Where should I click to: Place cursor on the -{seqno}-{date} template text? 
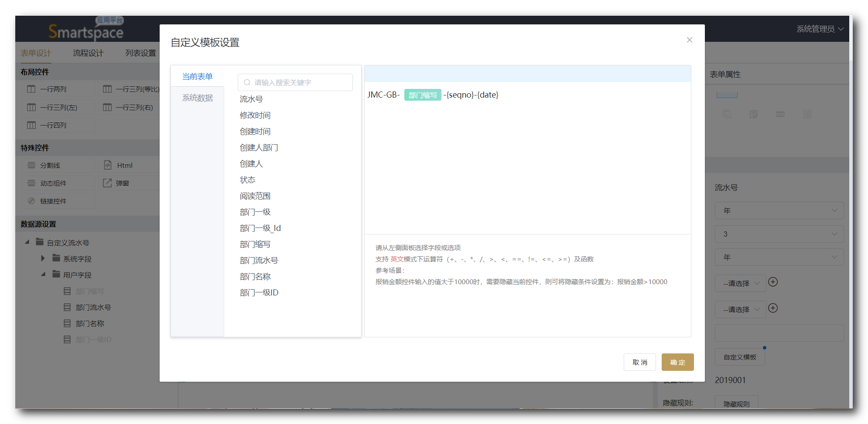click(471, 95)
